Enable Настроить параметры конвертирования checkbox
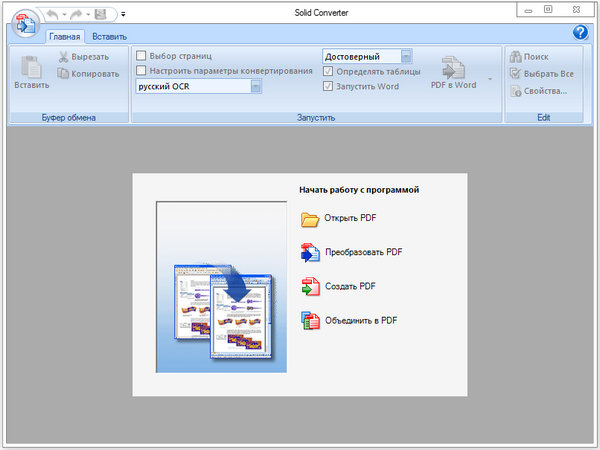This screenshot has width=600, height=450. tap(141, 70)
